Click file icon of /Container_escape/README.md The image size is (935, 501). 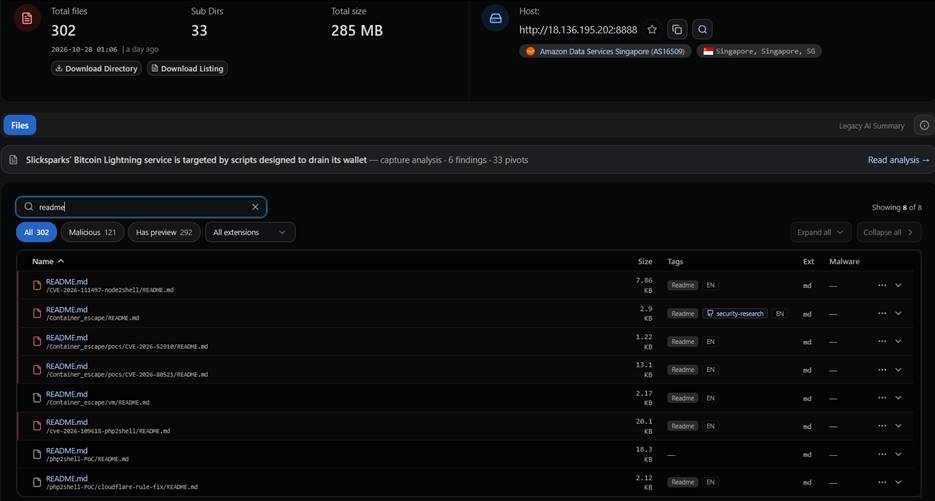[37, 313]
